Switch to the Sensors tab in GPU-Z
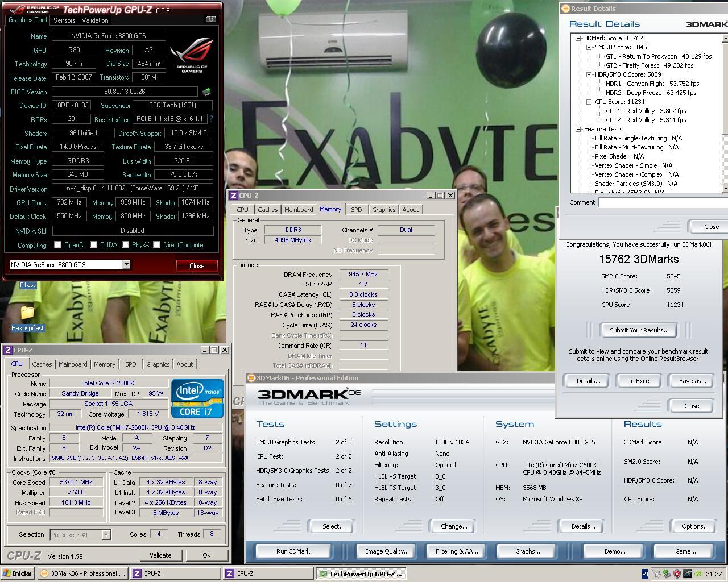The width and height of the screenshot is (728, 582). pos(64,20)
